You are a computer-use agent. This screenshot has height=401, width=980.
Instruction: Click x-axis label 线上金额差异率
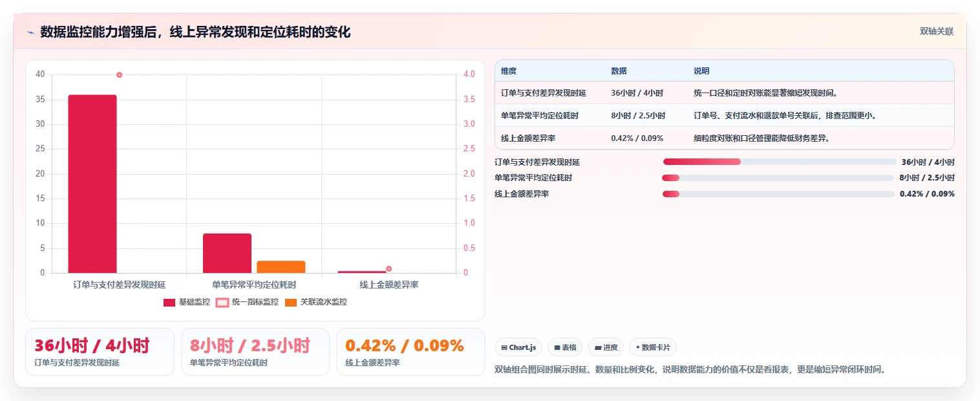[x=389, y=285]
